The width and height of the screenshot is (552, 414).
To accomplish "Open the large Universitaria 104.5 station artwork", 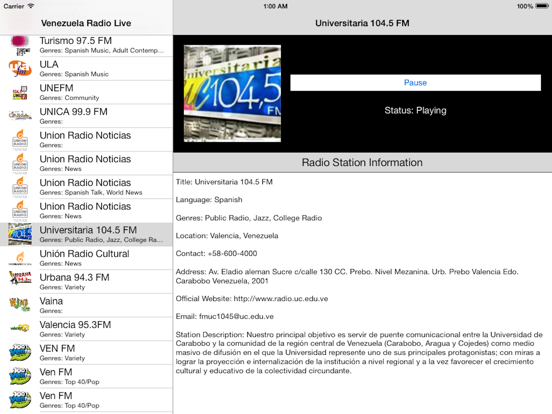I will [x=232, y=94].
